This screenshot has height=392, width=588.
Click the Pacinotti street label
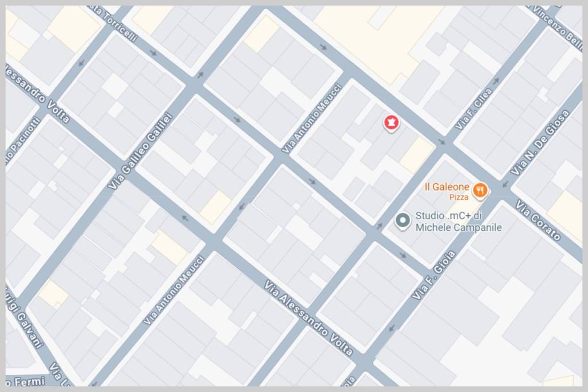22,142
